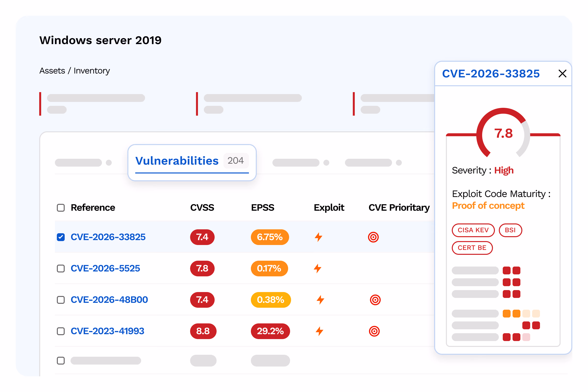Click priority target icon for CVE-2023-41993
This screenshot has width=588, height=392.
click(x=374, y=331)
